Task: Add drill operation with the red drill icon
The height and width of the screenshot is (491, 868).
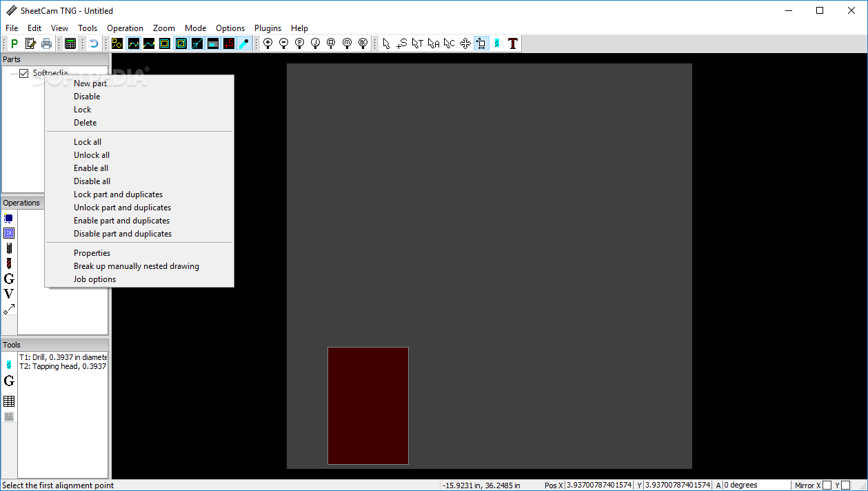Action: tap(9, 263)
